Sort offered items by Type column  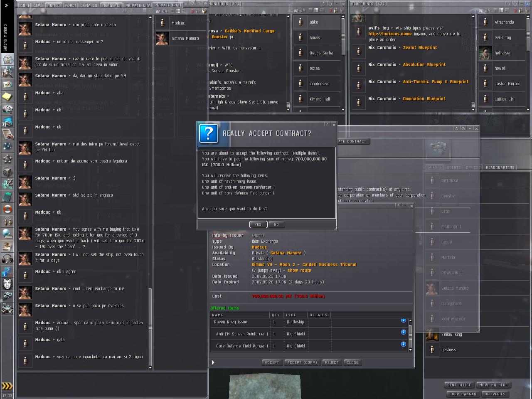point(296,315)
